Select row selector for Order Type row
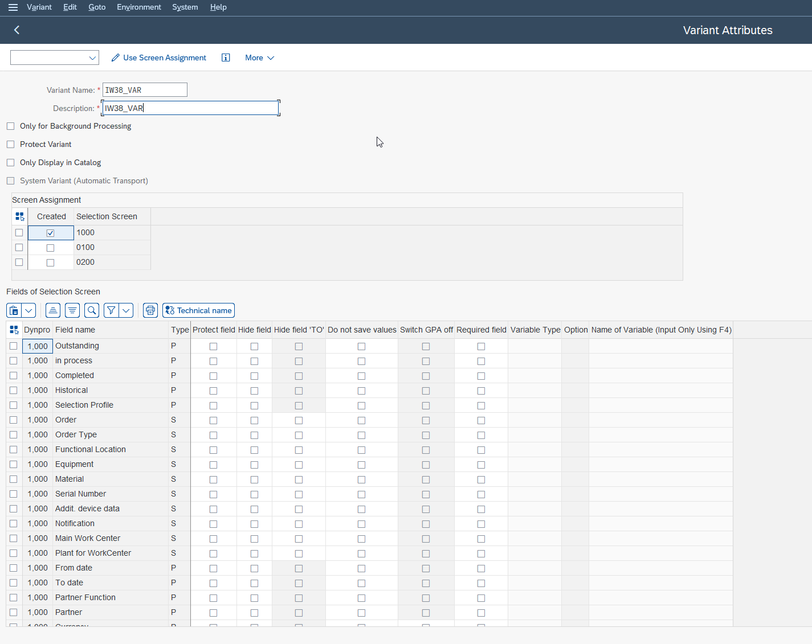Viewport: 812px width, 644px height. click(x=14, y=434)
